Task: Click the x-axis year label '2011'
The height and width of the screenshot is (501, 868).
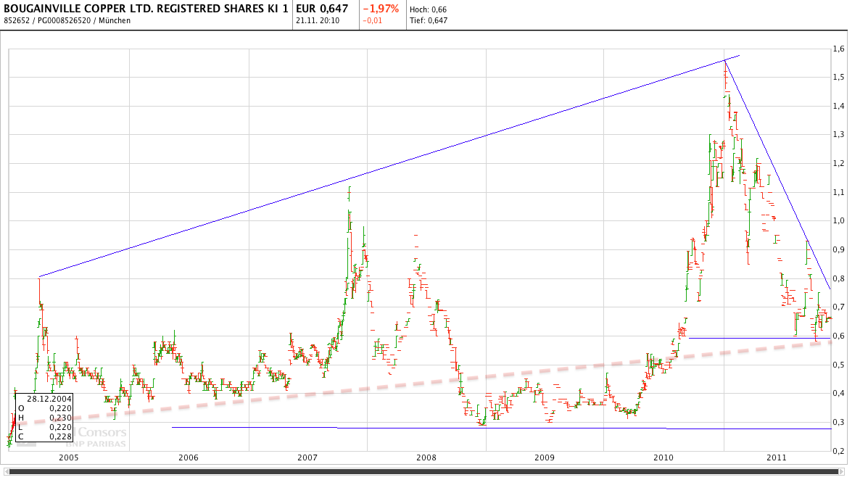Action: coord(777,457)
